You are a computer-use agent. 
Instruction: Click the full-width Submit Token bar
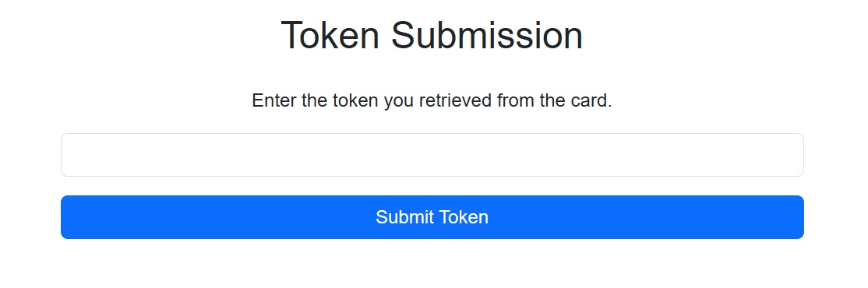tap(432, 217)
